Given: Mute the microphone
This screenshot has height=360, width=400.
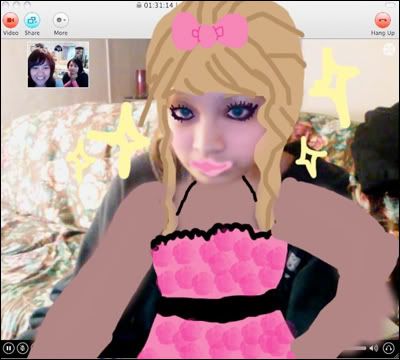Looking at the screenshot, I should click(22, 349).
